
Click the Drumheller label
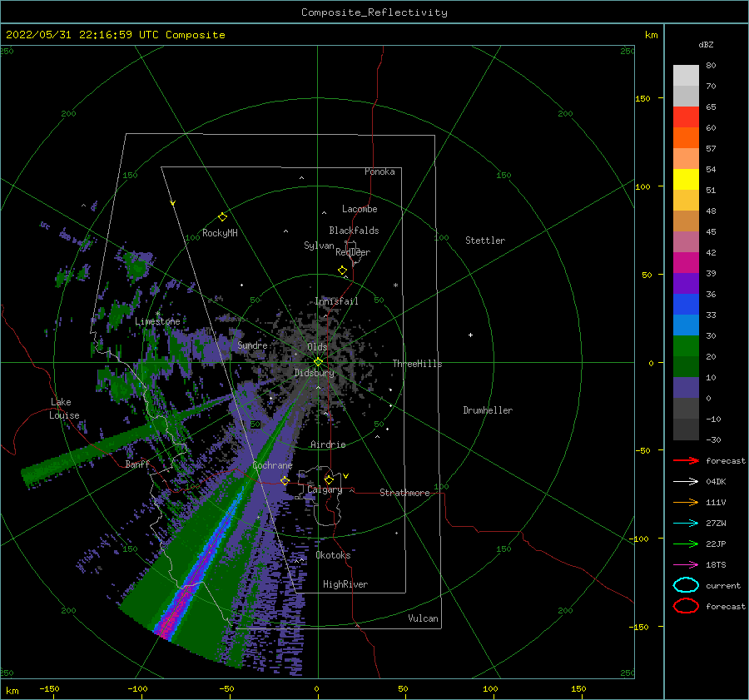[x=488, y=410]
